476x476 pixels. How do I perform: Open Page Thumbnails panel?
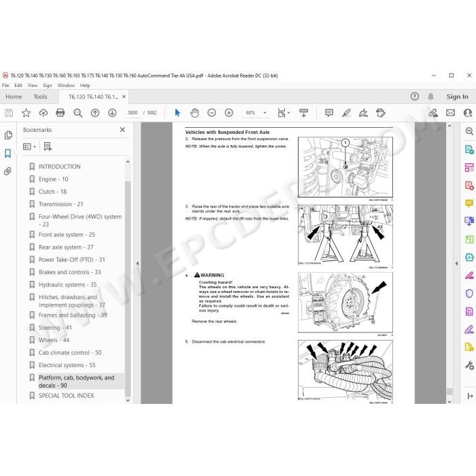pos(8,135)
